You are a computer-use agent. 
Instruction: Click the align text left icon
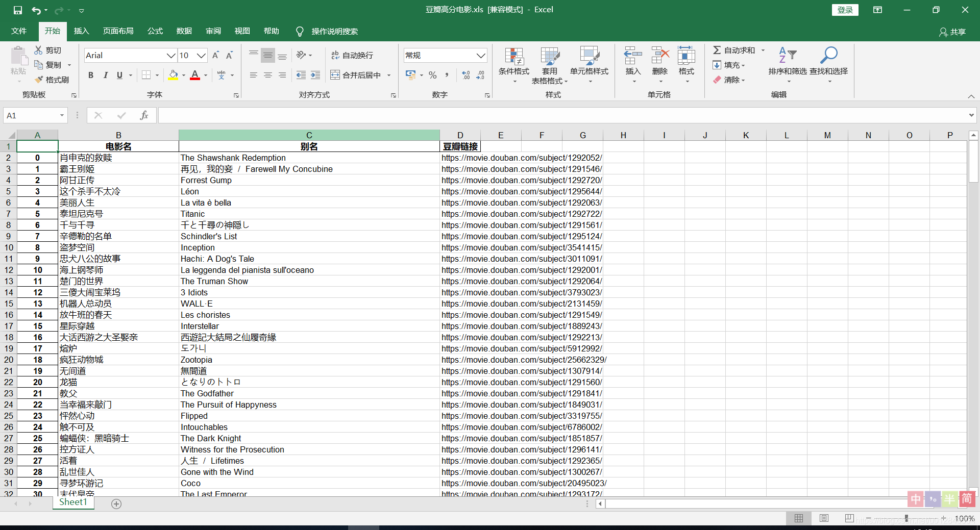pyautogui.click(x=253, y=75)
